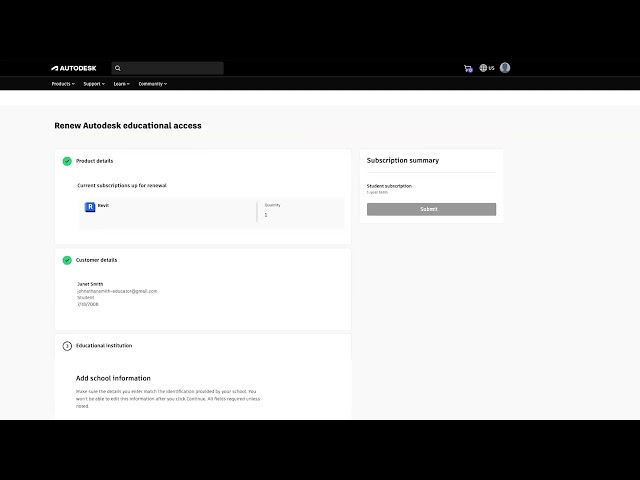Click the Customer details green checkmark
Screen dimensions: 640x480
(x=67, y=260)
